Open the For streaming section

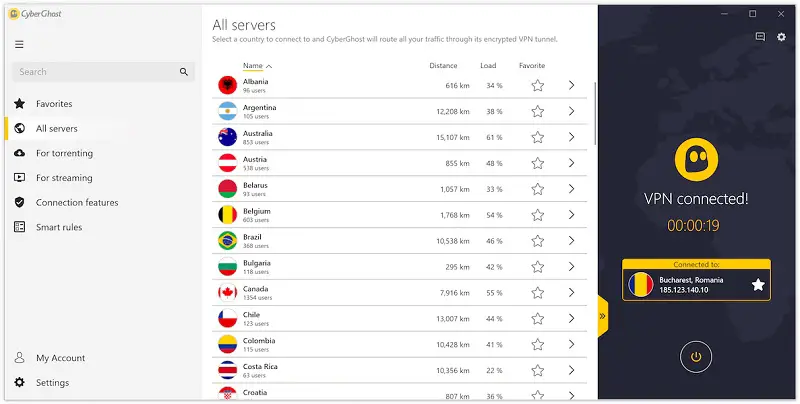(64, 178)
